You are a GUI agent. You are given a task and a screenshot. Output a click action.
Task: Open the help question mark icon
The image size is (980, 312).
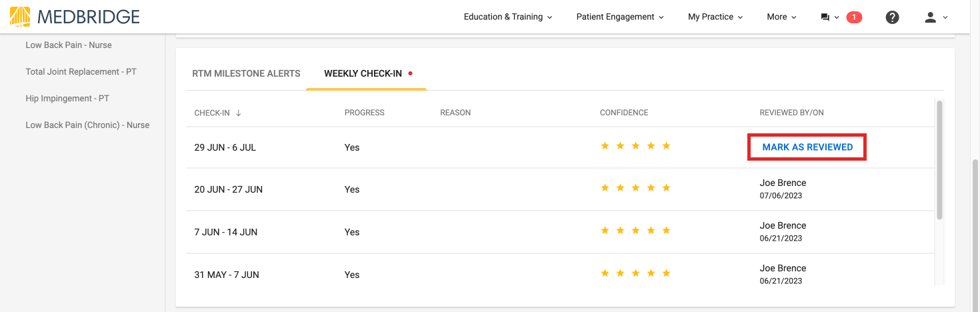coord(893,17)
